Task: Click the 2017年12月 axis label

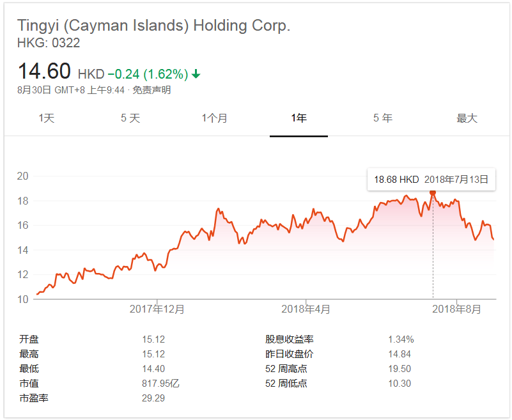Action: point(157,309)
